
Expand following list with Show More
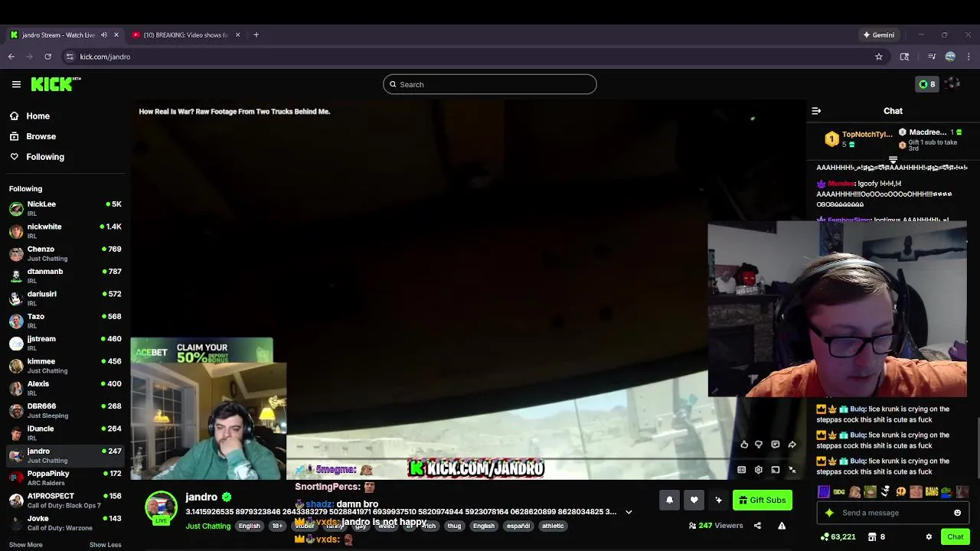point(26,545)
